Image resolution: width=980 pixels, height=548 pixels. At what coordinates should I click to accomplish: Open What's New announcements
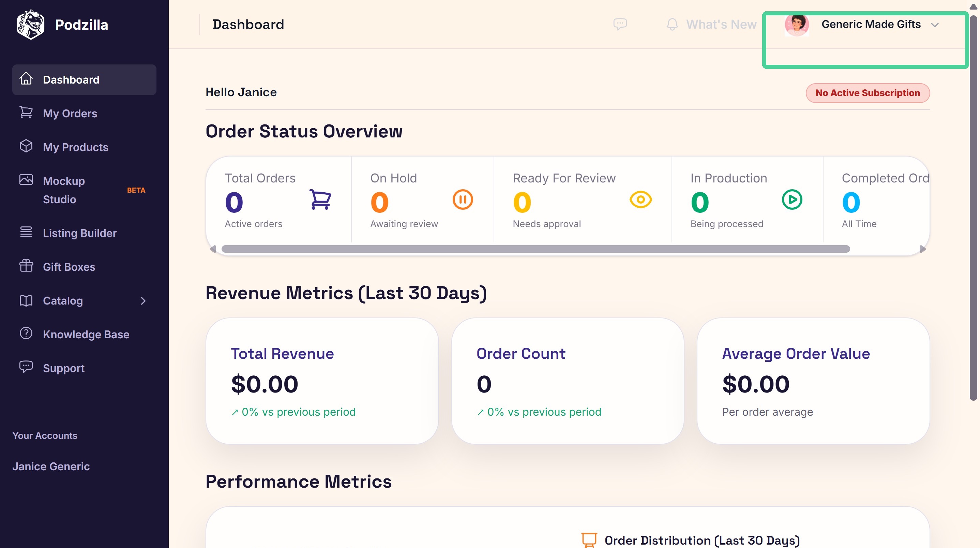click(x=721, y=24)
